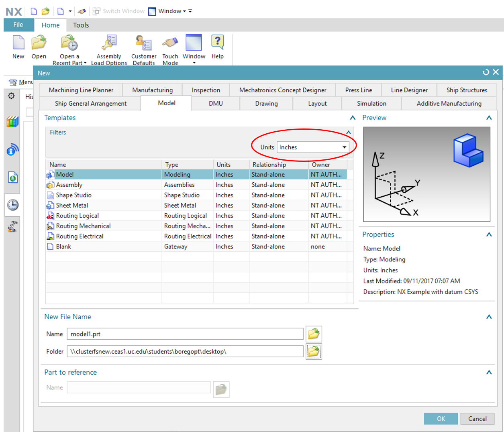This screenshot has width=504, height=432.
Task: Open the History clock sidebar icon
Action: tap(12, 205)
